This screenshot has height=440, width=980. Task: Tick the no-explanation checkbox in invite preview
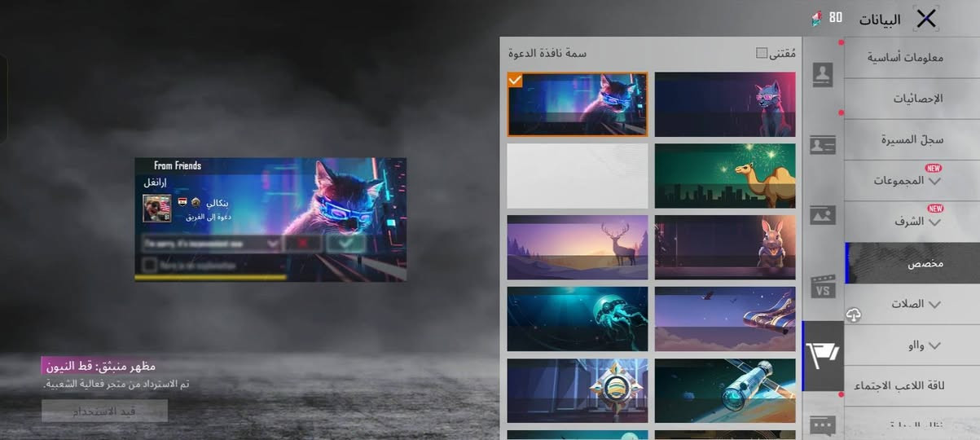tap(149, 264)
